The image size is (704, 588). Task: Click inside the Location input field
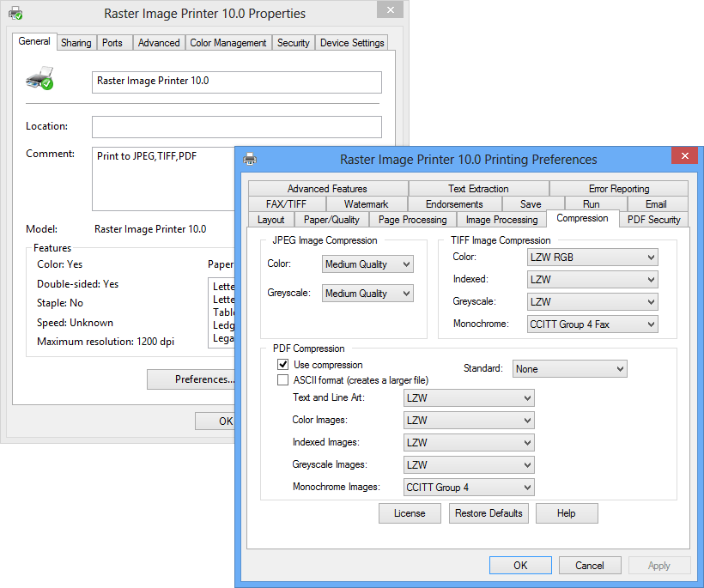coord(236,126)
